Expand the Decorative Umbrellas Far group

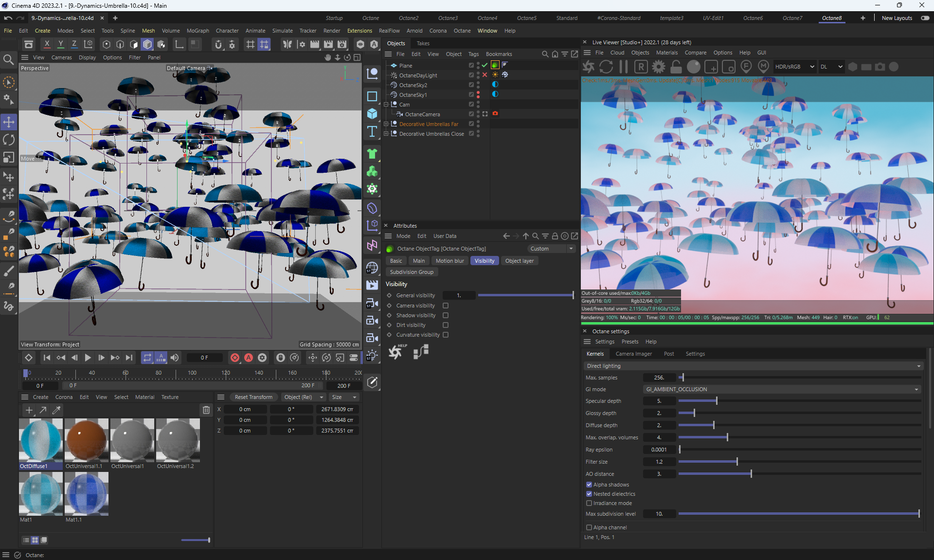[x=386, y=124]
